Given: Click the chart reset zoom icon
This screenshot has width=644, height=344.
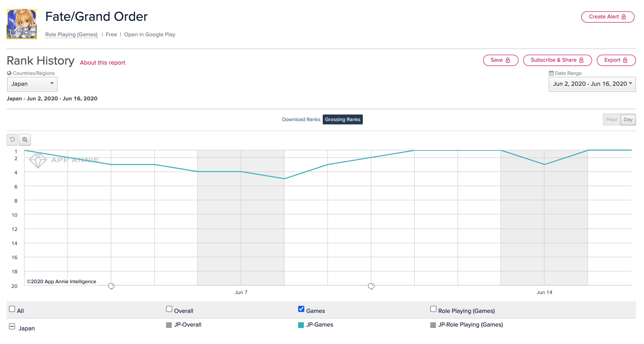Looking at the screenshot, I should [x=12, y=140].
